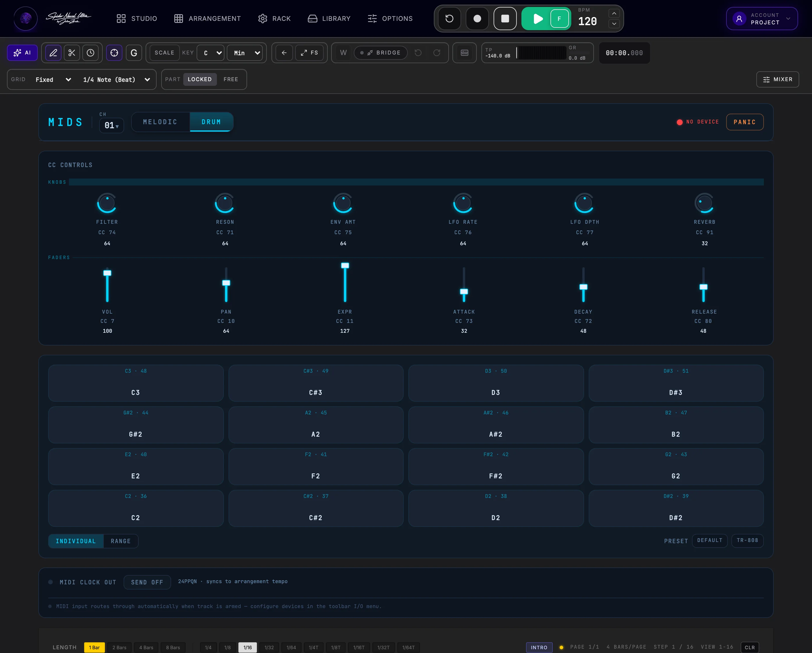Viewport: 812px width, 653px height.
Task: Select the 1/32 step resolution
Action: [269, 647]
